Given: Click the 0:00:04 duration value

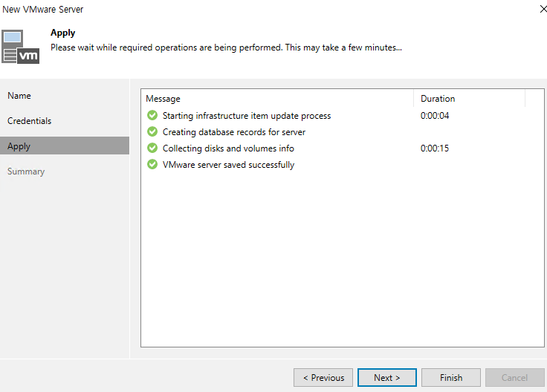Looking at the screenshot, I should tap(435, 116).
